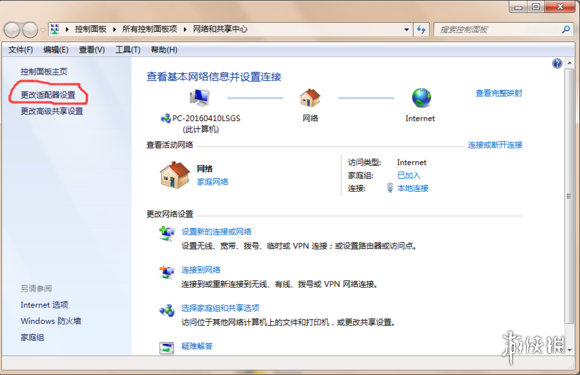Click 家庭网络 link

pyautogui.click(x=212, y=182)
